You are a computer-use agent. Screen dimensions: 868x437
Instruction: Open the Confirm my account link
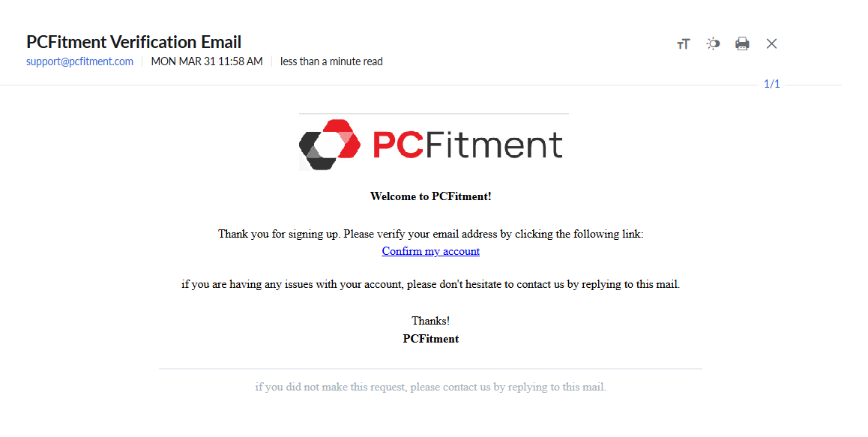point(430,251)
